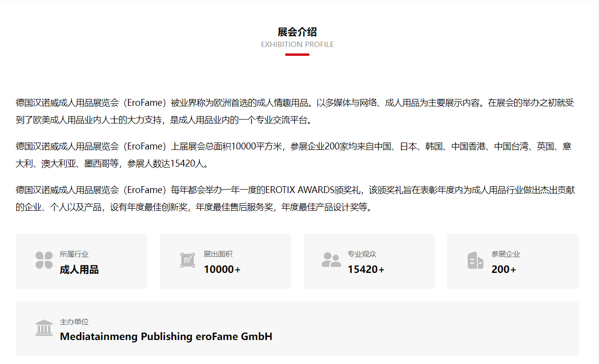
Task: Click the professional visitors people icon
Action: tap(332, 260)
